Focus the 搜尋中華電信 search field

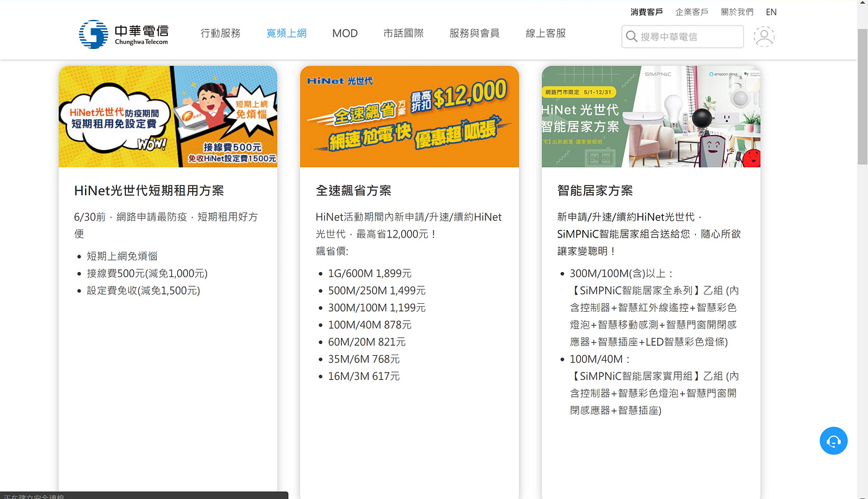click(x=683, y=37)
